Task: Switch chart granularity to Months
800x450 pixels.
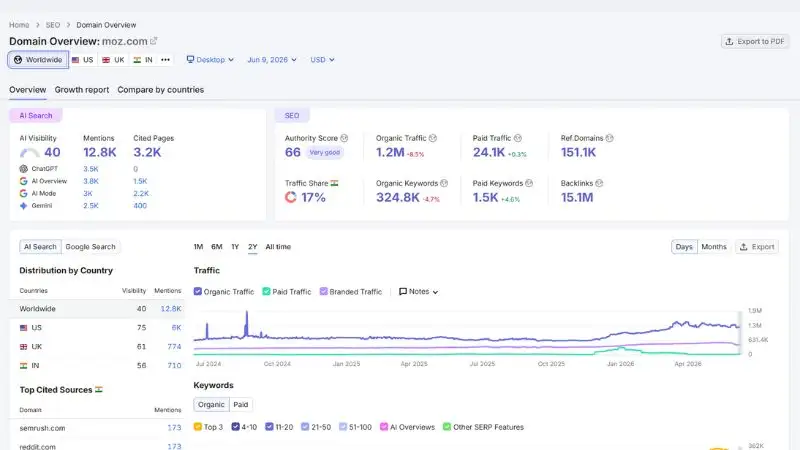Action: click(x=714, y=246)
